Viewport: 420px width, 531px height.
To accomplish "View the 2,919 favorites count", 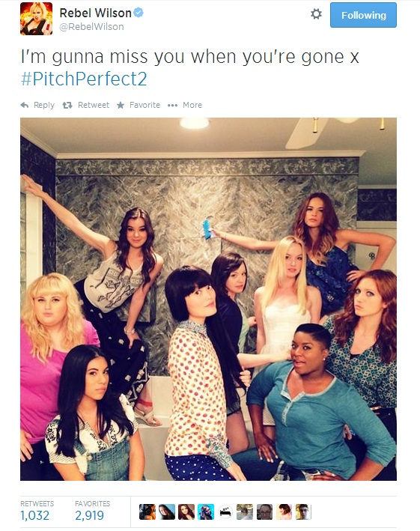I will (89, 515).
